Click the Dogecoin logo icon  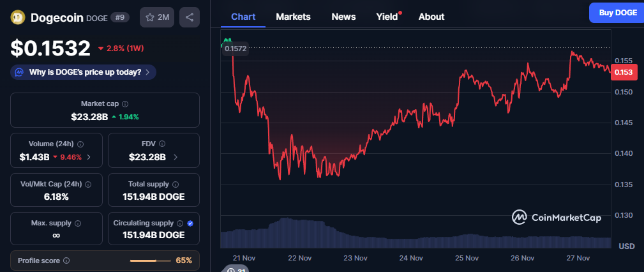point(19,17)
